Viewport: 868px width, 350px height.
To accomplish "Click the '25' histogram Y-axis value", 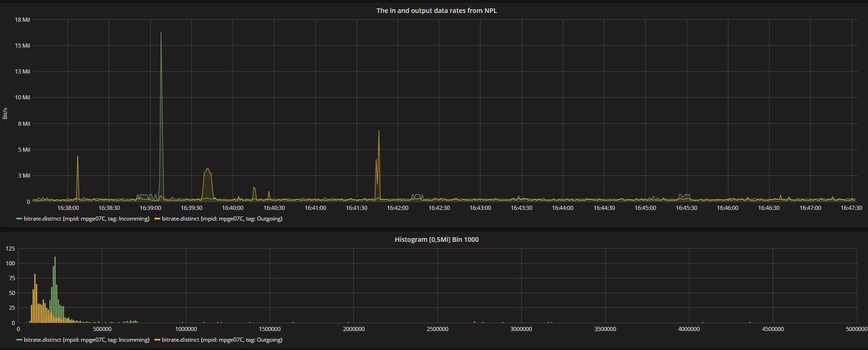I will pos(12,308).
